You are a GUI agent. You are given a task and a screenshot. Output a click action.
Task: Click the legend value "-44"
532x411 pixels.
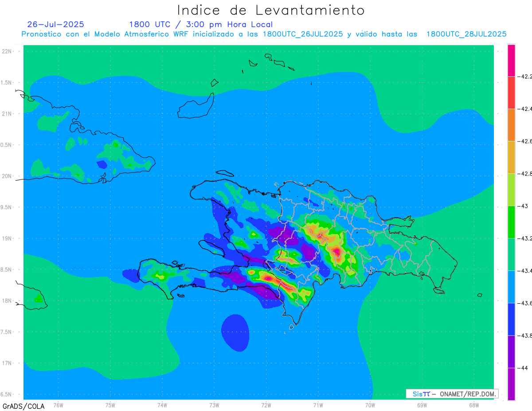click(523, 368)
